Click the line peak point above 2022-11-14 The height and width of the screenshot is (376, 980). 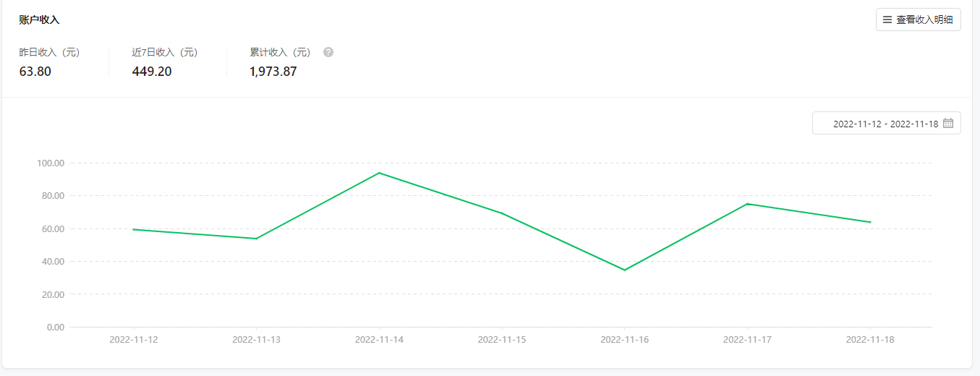pos(379,173)
